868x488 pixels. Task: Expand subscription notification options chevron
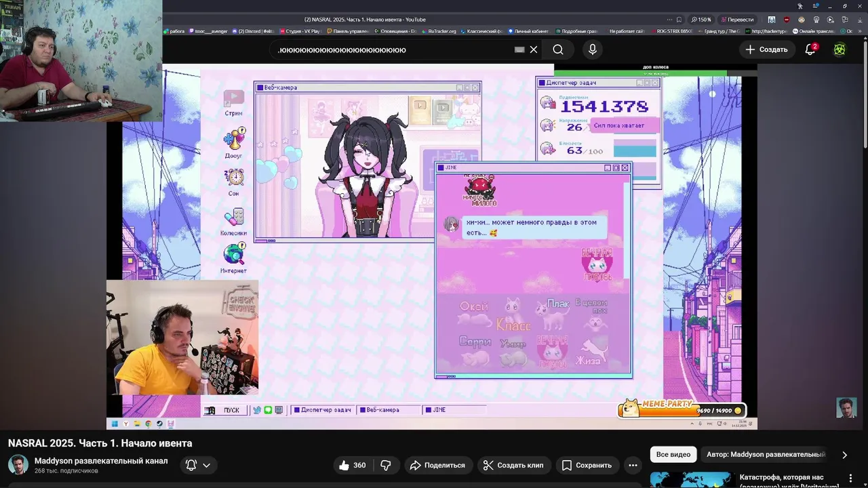[206, 465]
